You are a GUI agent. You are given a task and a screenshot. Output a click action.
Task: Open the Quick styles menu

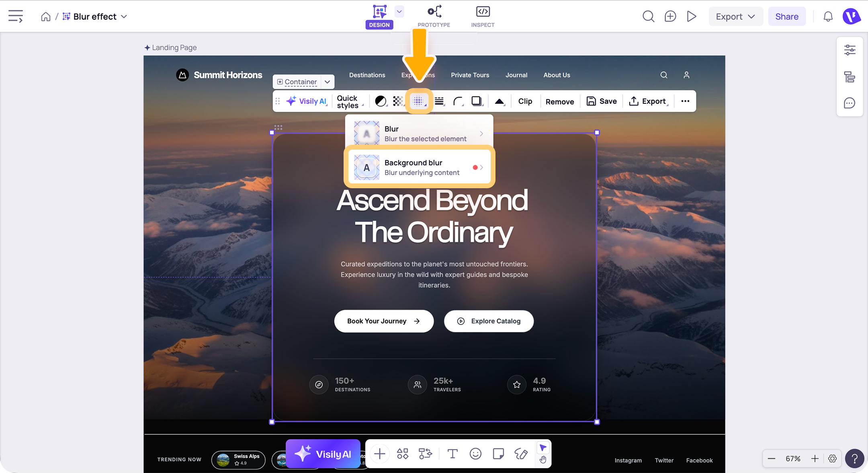[350, 101]
